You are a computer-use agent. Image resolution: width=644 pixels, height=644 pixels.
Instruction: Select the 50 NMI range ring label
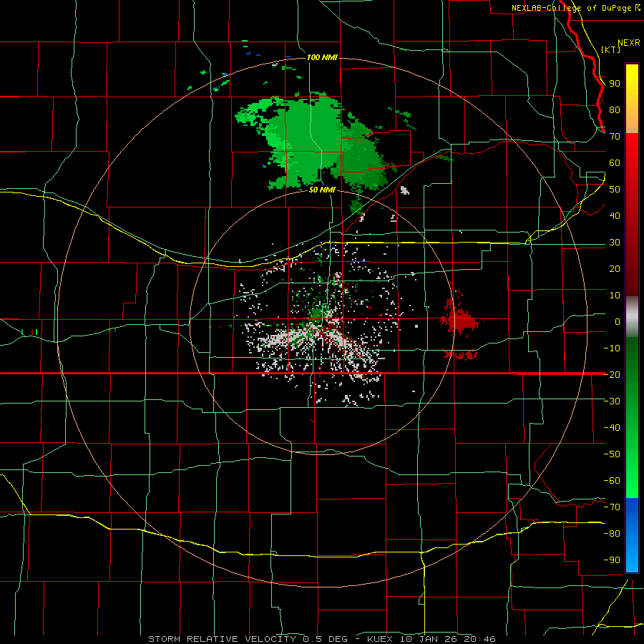[323, 190]
